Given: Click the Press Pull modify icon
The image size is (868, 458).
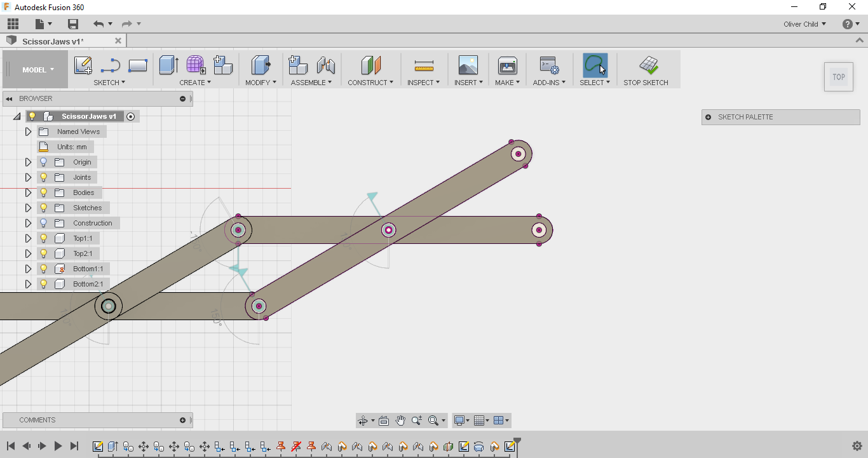Looking at the screenshot, I should (x=261, y=65).
